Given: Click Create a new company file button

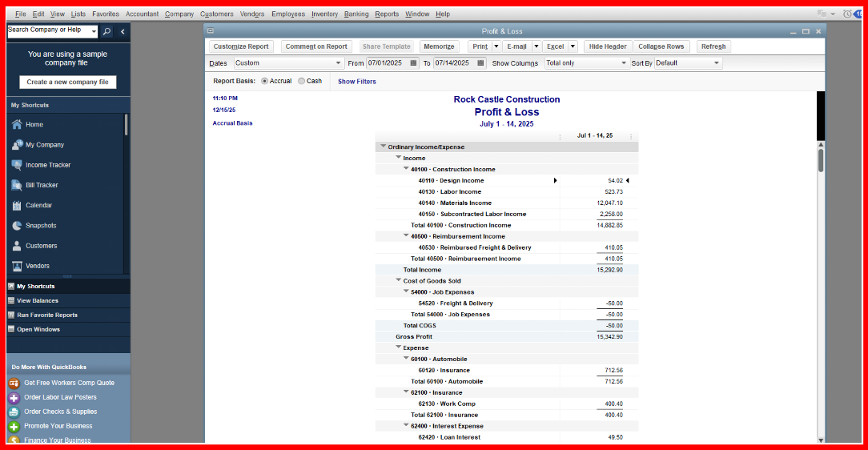Looking at the screenshot, I should (x=67, y=82).
